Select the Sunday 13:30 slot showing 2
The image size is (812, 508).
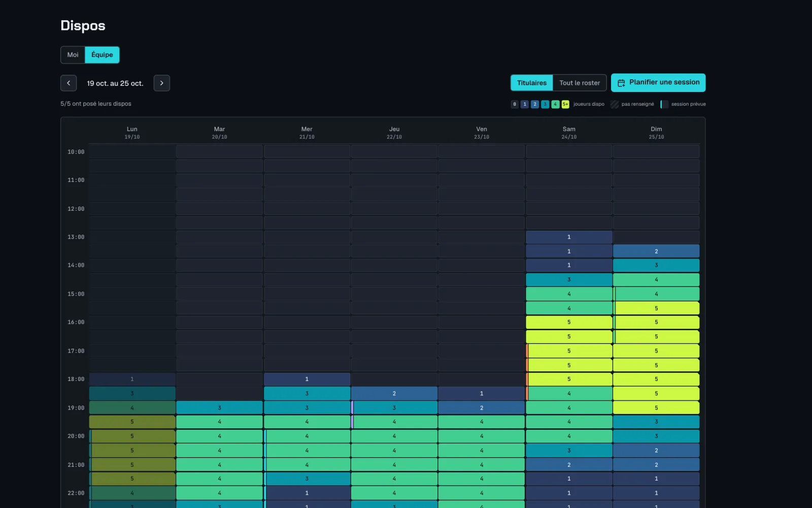[x=656, y=251]
